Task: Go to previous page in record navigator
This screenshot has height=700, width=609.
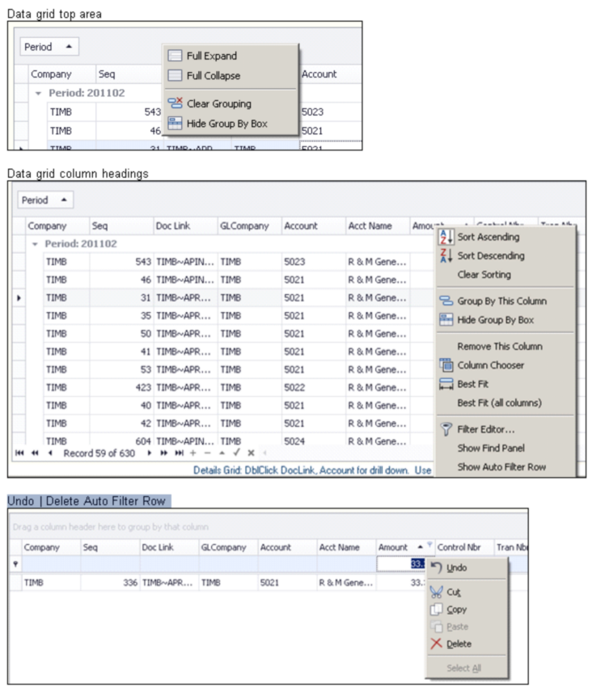Action: click(35, 453)
